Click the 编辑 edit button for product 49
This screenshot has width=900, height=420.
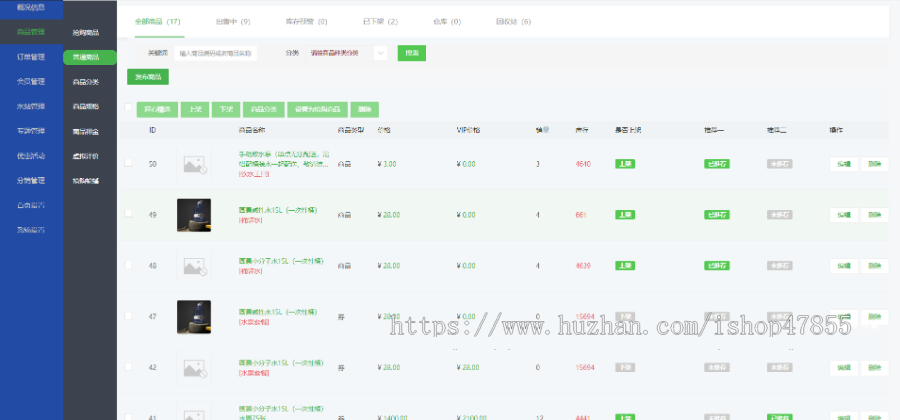pos(844,215)
